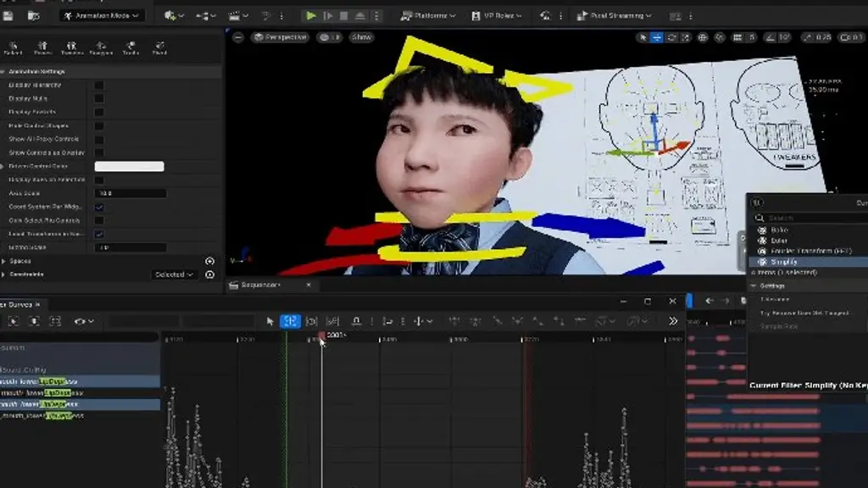Screen dimensions: 868x488
Task: Open the Animation Mode dropdown
Action: [102, 15]
